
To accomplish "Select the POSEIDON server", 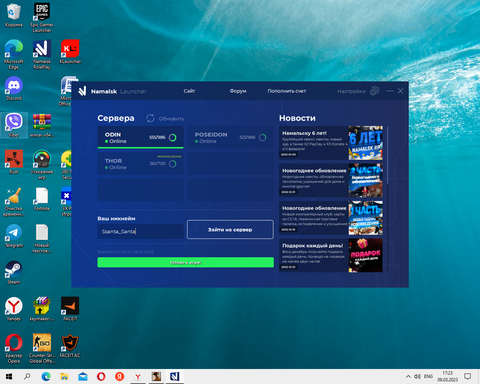I will click(230, 137).
